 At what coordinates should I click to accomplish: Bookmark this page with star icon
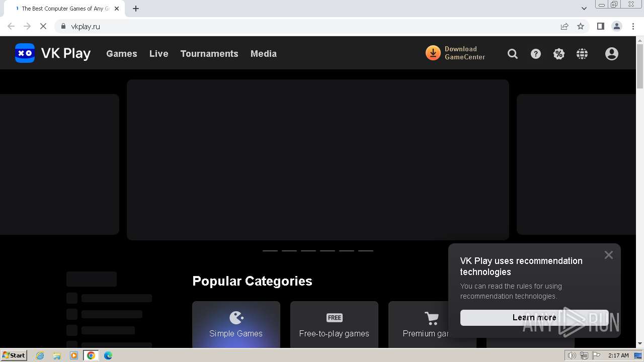581,26
